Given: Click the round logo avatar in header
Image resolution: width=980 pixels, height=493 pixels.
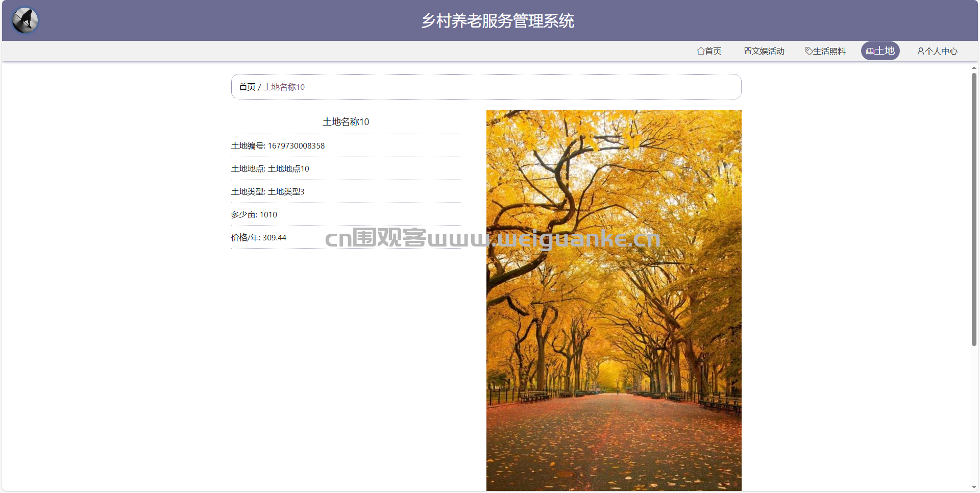Looking at the screenshot, I should point(25,20).
